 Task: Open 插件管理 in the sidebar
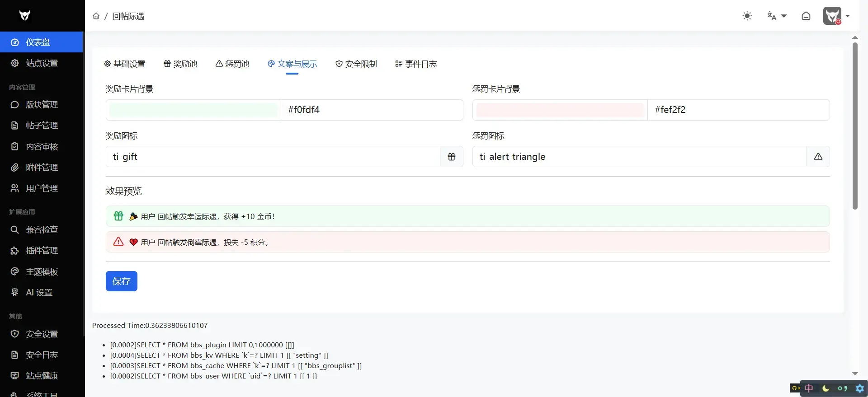(x=42, y=251)
